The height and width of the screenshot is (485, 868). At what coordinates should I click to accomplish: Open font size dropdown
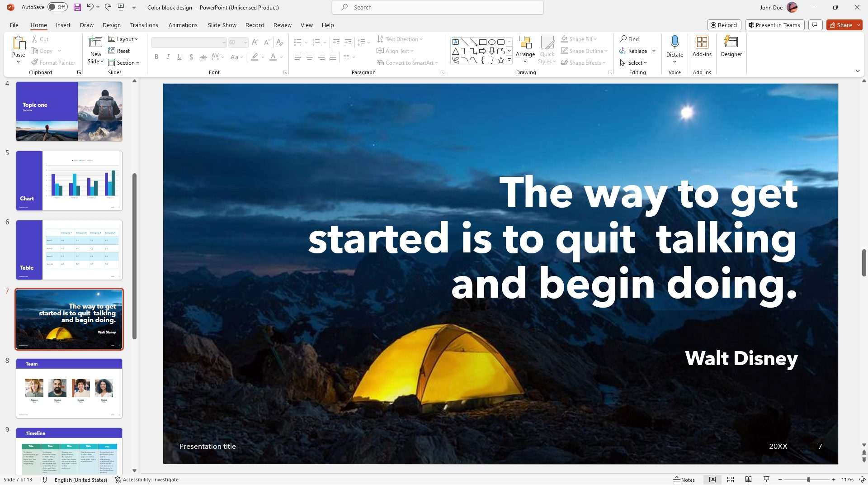point(245,43)
